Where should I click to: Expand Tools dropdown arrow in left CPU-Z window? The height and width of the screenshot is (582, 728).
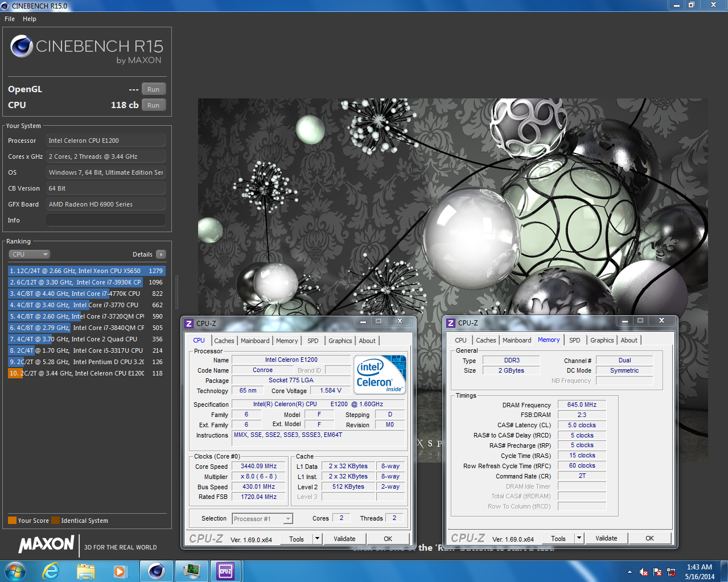pyautogui.click(x=318, y=539)
